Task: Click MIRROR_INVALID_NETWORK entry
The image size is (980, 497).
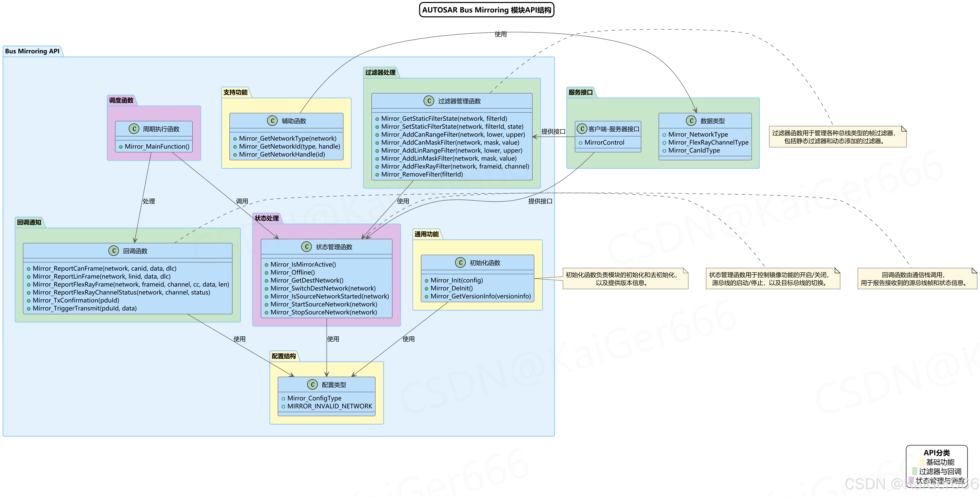Action: 327,407
